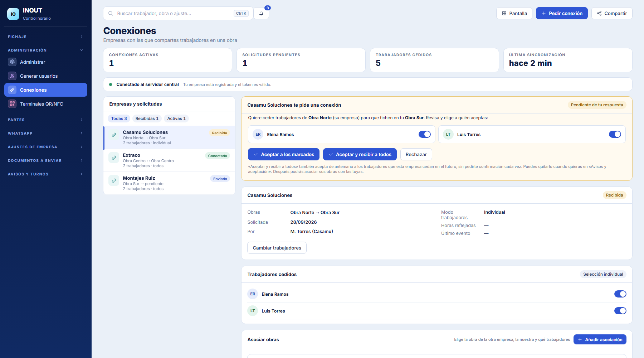This screenshot has width=644, height=358.
Task: Click ER avatar in the request card
Action: [x=258, y=134]
